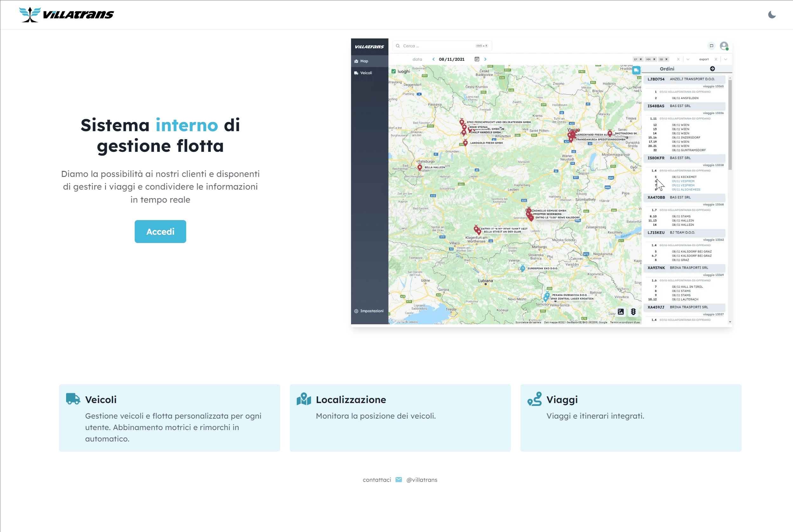Open the Map sidebar item
Screen dimensions: 793x532
(x=364, y=61)
